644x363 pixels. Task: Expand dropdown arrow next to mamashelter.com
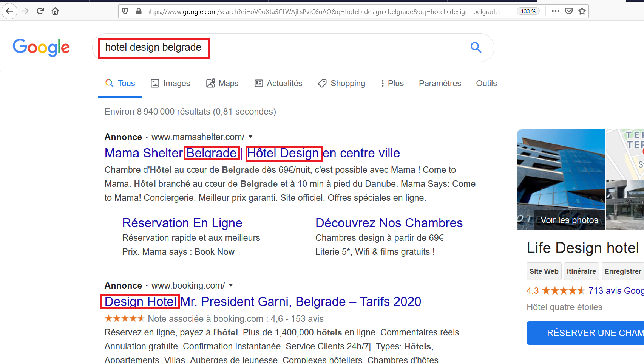coord(250,137)
